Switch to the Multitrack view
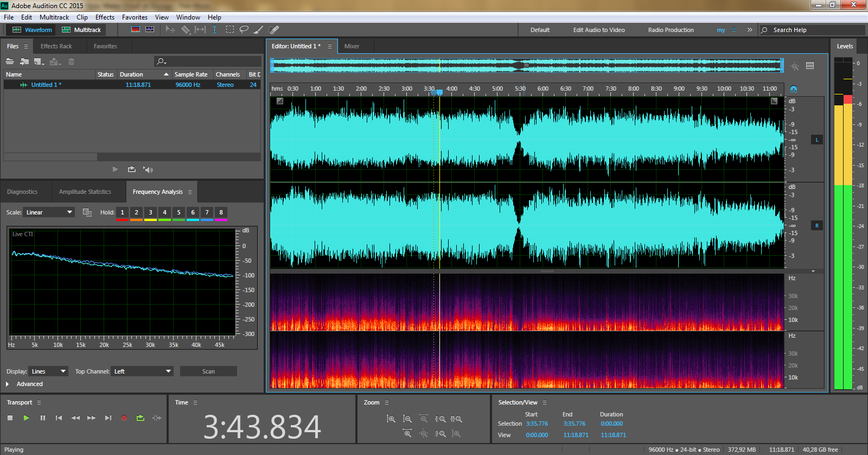This screenshot has height=455, width=868. 81,30
